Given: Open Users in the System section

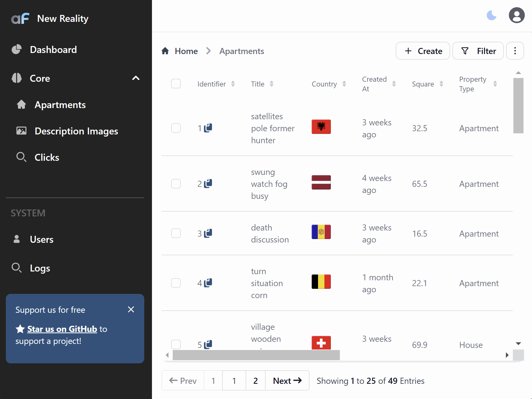Looking at the screenshot, I should (x=75, y=239).
